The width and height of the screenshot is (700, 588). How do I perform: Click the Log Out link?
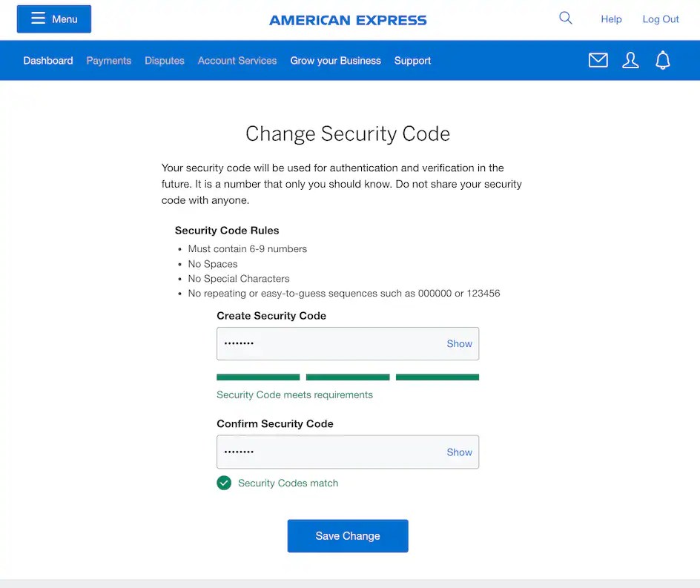[x=660, y=19]
